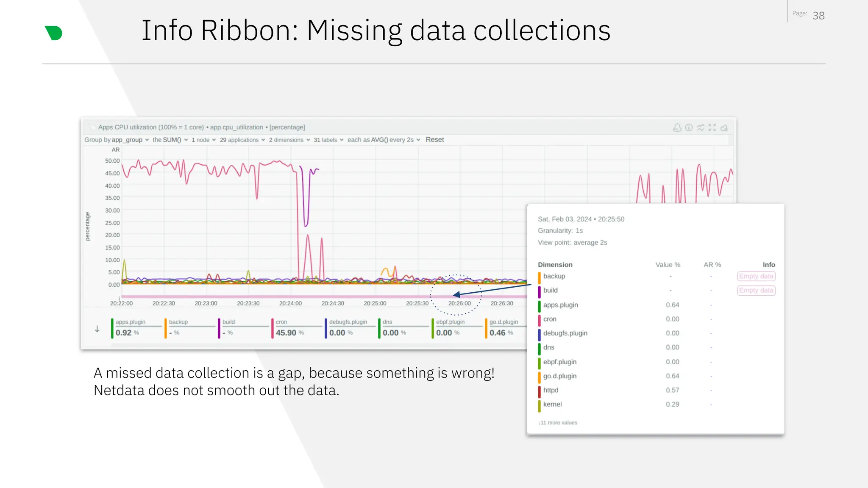Click the down arrow beside the legend

coord(97,329)
